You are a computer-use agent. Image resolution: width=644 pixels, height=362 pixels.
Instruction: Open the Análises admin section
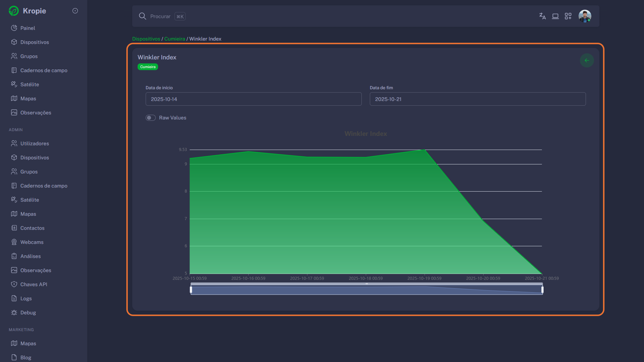click(30, 256)
